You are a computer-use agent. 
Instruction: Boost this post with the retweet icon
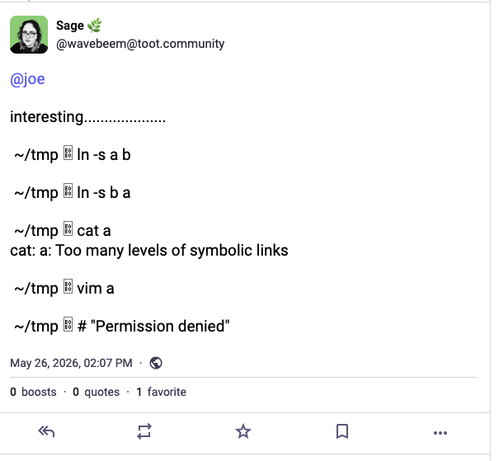coord(144,431)
